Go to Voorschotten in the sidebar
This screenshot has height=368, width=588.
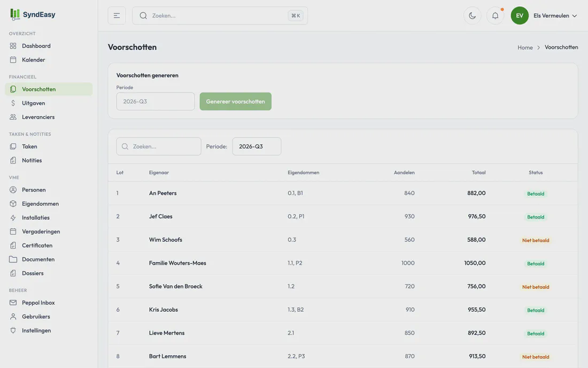coord(49,89)
